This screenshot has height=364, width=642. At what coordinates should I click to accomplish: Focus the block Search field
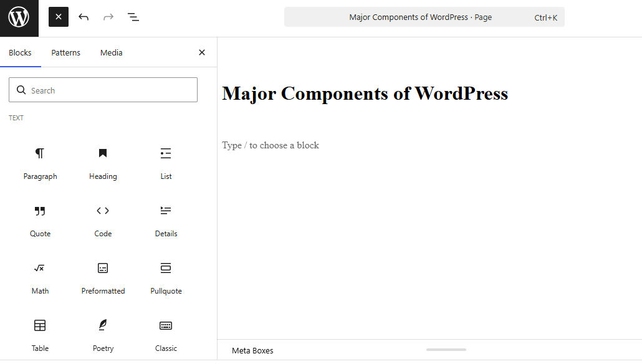tap(103, 90)
